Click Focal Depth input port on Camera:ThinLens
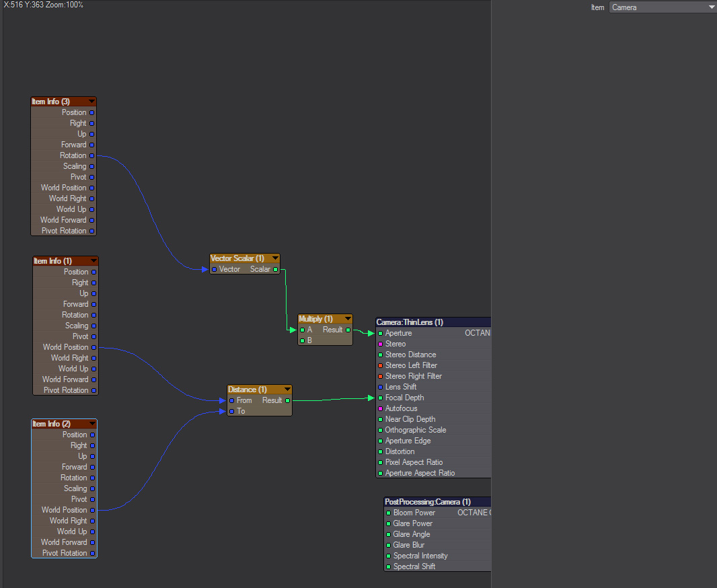Image resolution: width=717 pixels, height=588 pixels. [x=380, y=398]
